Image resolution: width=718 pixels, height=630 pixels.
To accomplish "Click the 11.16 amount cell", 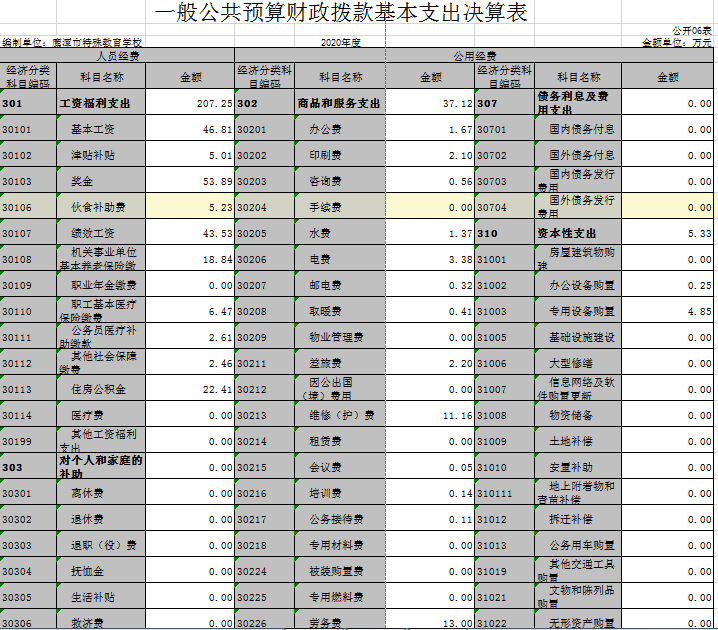I will (x=430, y=414).
